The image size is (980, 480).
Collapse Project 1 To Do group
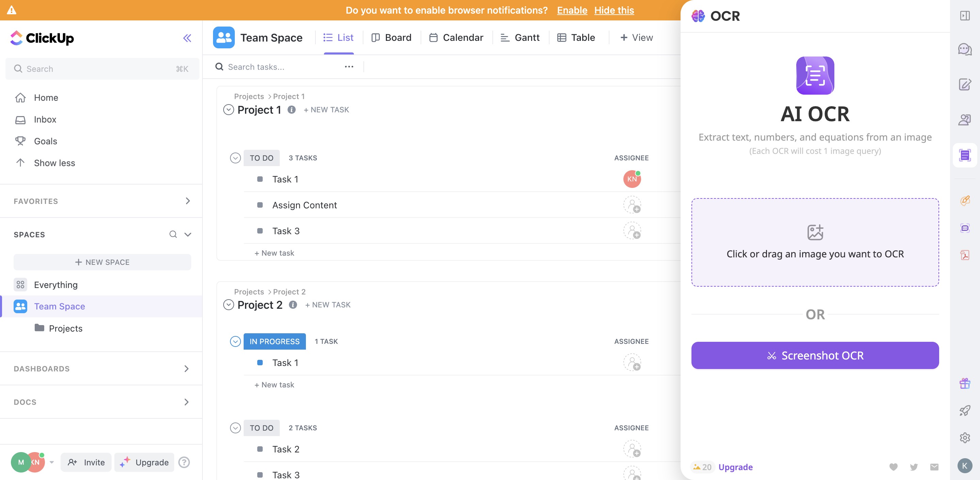235,158
